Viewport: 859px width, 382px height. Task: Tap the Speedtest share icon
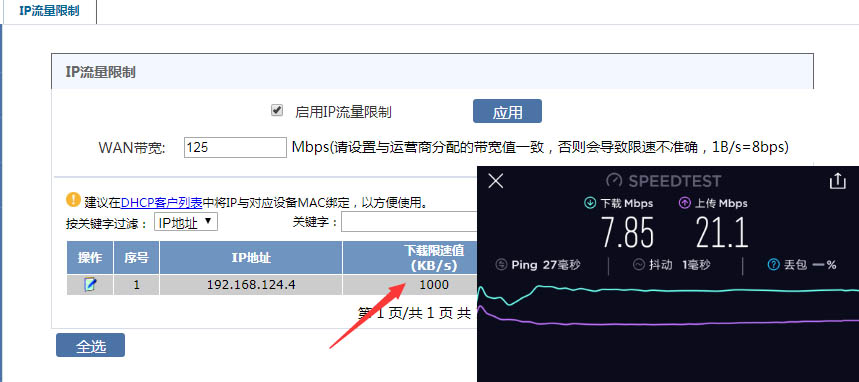pos(838,181)
